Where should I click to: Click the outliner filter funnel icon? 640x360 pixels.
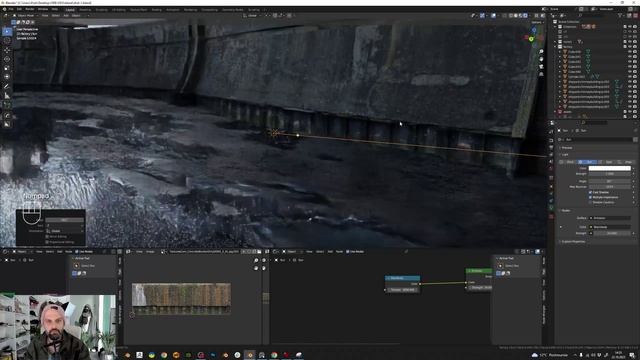[x=620, y=16]
